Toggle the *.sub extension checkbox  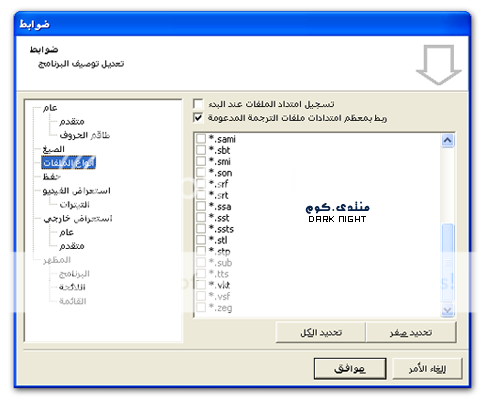[201, 263]
